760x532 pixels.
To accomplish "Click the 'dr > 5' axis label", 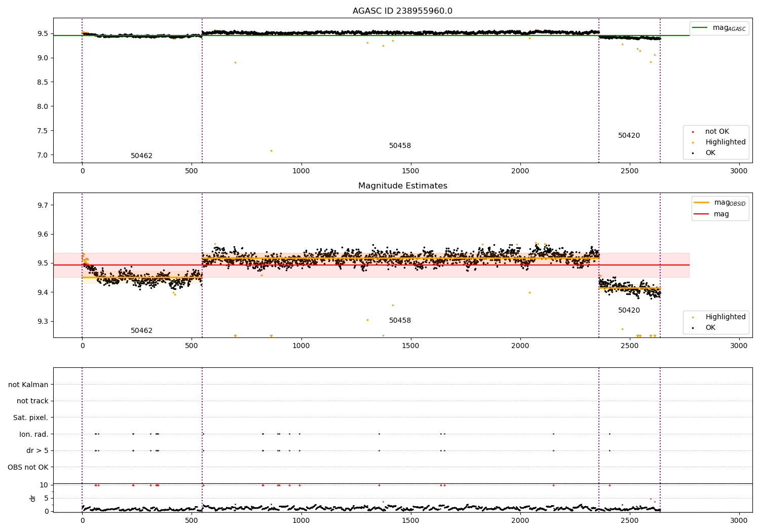I will pyautogui.click(x=37, y=451).
